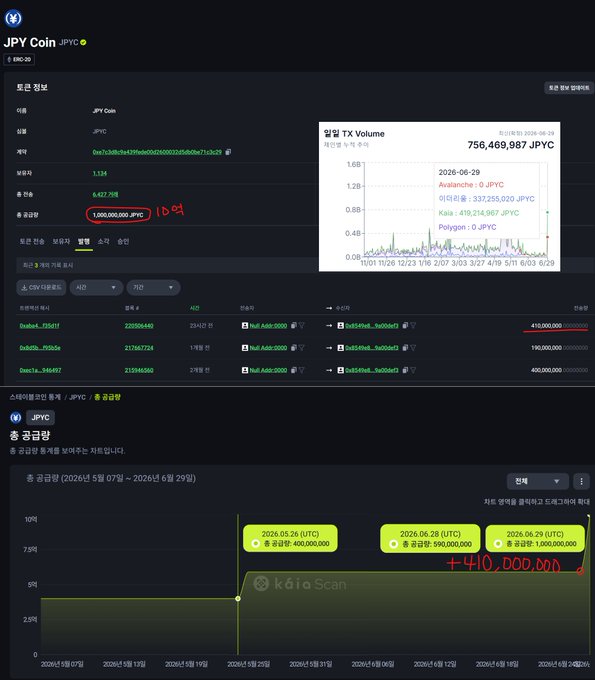Open the chart three-dot options menu
595x680 pixels.
[x=581, y=481]
